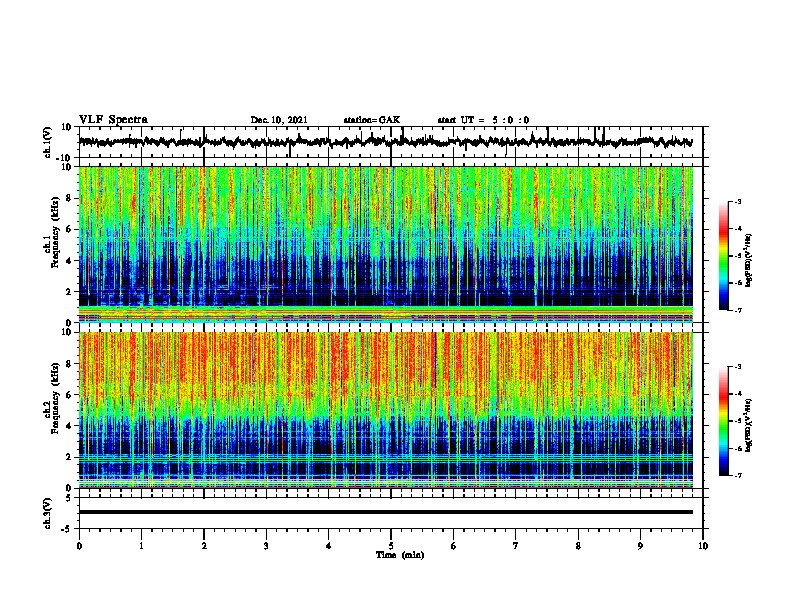This screenshot has height=612, width=792.
Task: Click the ch.1 spectrogram panel
Action: pos(385,244)
